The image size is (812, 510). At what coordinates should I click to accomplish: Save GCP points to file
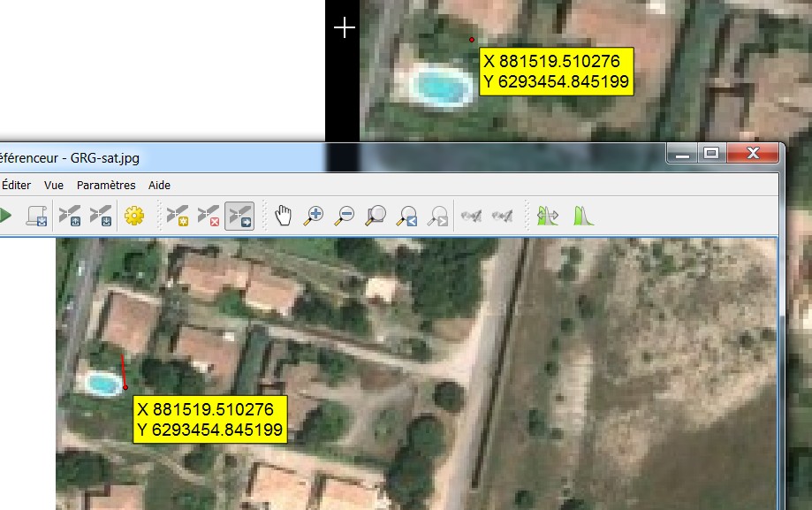pyautogui.click(x=101, y=216)
